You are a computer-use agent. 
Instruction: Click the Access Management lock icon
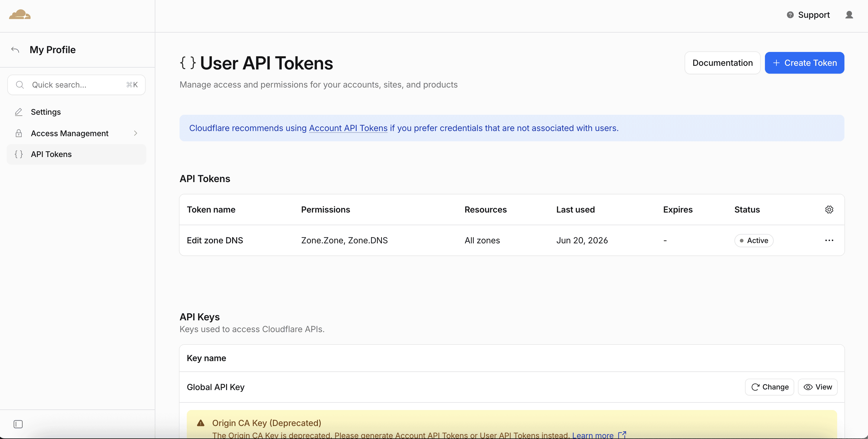point(19,133)
